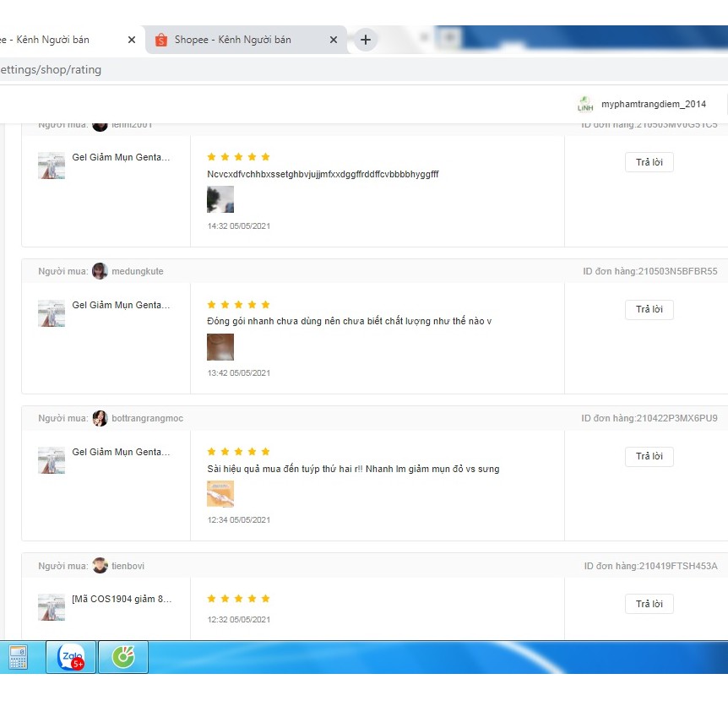Open the Zalo app in the taskbar
This screenshot has height=728, width=728.
tap(71, 657)
